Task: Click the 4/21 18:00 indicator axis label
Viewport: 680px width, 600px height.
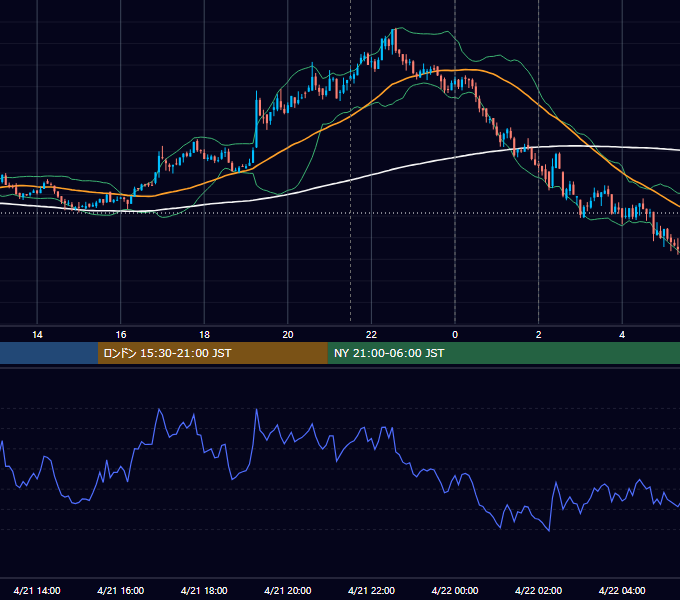Action: point(204,590)
